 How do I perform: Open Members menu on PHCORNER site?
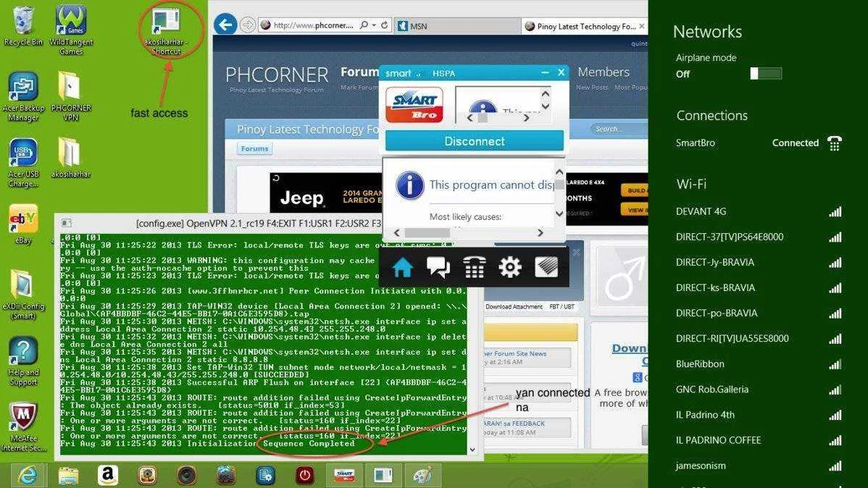(x=604, y=72)
